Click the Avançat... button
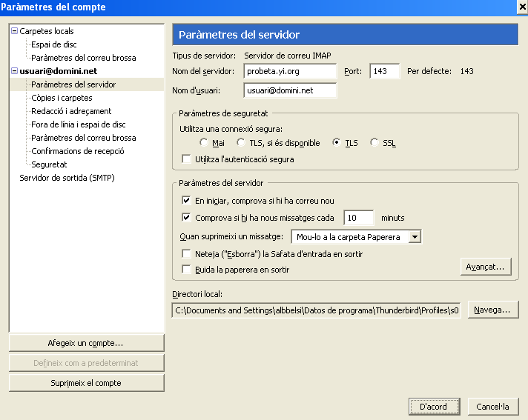 (x=486, y=267)
